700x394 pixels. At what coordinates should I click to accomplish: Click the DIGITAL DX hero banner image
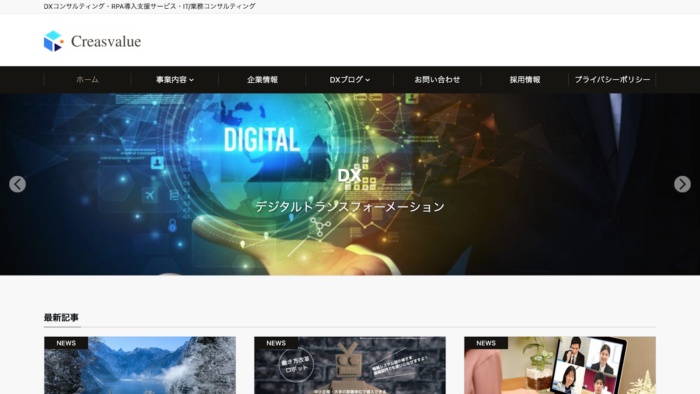350,184
